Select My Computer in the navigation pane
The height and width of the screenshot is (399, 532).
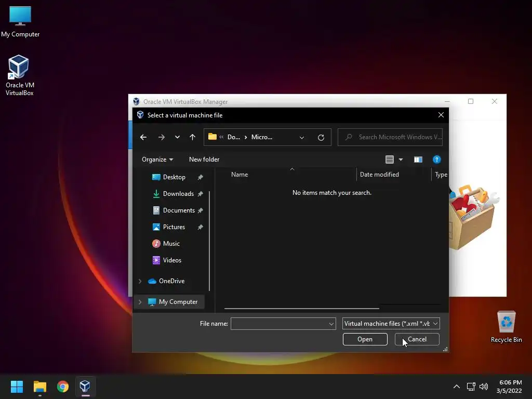pyautogui.click(x=178, y=302)
